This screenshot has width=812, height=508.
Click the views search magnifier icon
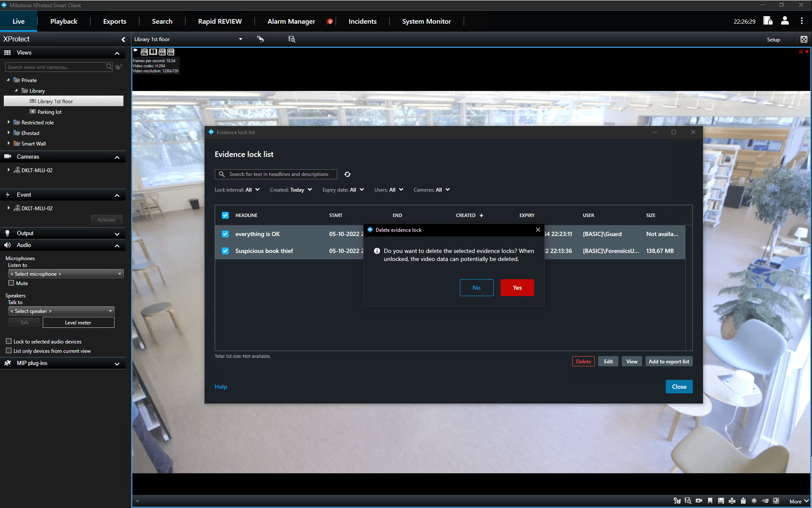pos(109,66)
